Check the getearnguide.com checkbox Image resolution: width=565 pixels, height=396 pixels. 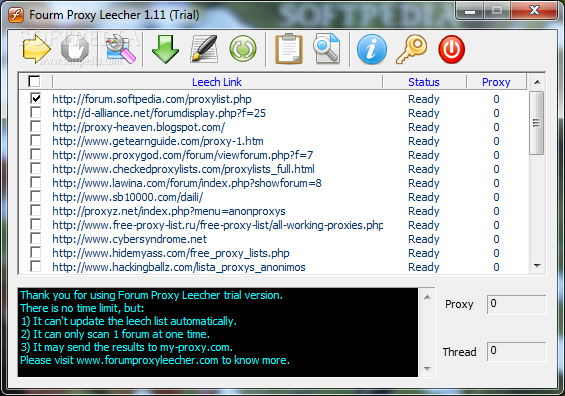36,141
